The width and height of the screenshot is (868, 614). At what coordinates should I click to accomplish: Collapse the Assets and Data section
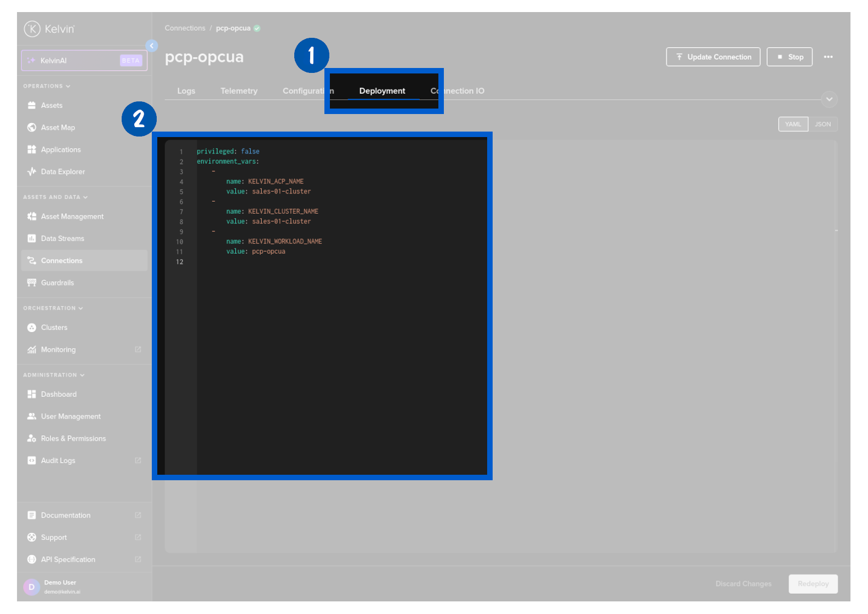point(55,197)
